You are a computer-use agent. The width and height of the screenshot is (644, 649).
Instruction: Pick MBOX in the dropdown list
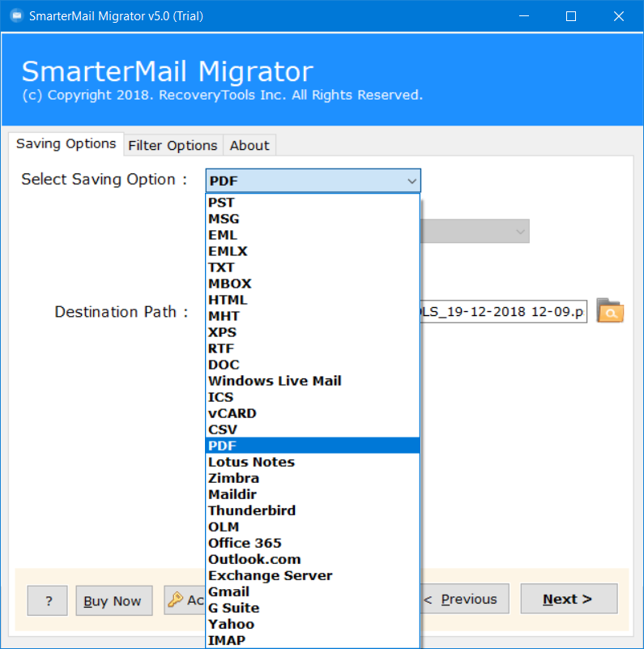tap(313, 284)
